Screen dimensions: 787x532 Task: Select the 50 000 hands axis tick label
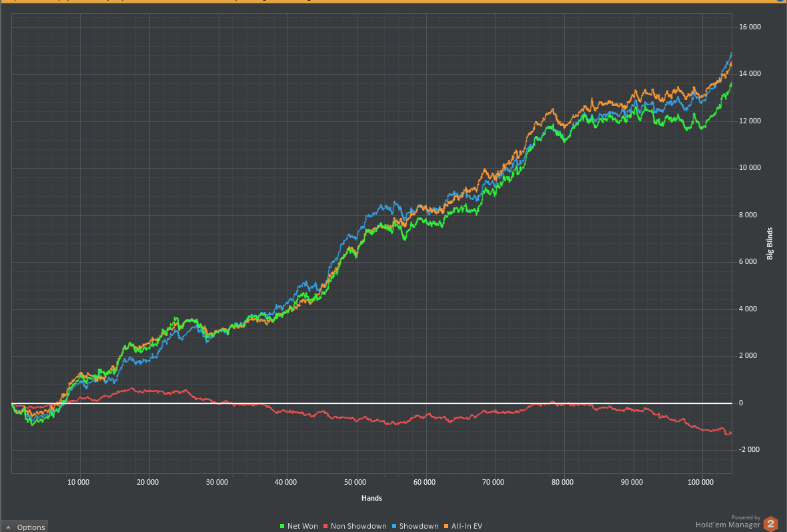click(x=355, y=481)
